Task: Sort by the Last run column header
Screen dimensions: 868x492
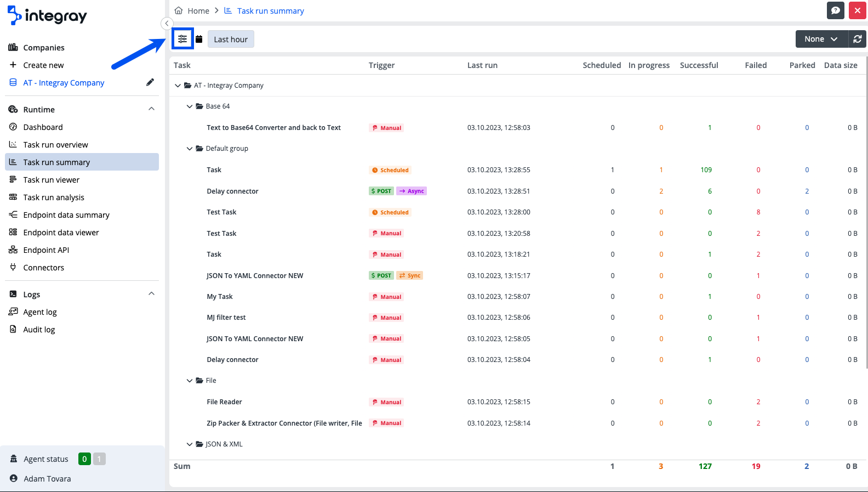Action: [482, 65]
